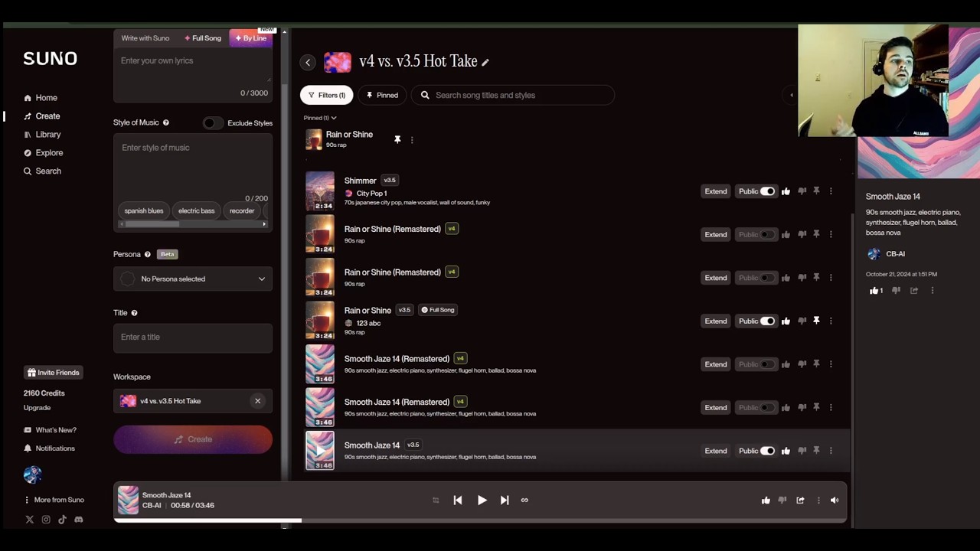
Task: Click the volume icon in the player
Action: 835,500
